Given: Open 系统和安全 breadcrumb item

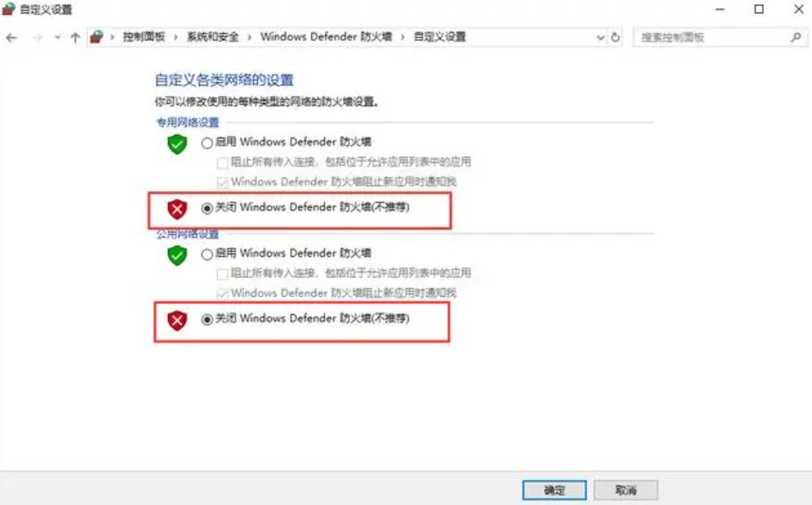Looking at the screenshot, I should click(x=213, y=37).
